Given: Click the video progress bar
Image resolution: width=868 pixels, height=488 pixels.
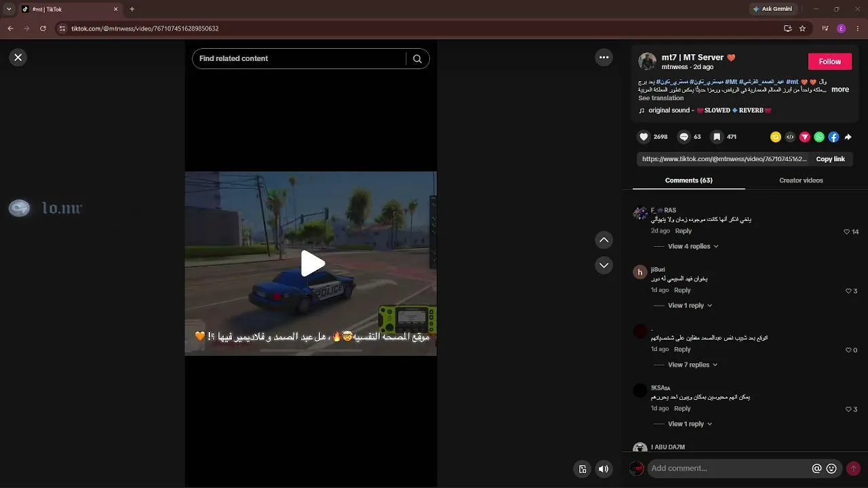Looking at the screenshot, I should [x=311, y=350].
